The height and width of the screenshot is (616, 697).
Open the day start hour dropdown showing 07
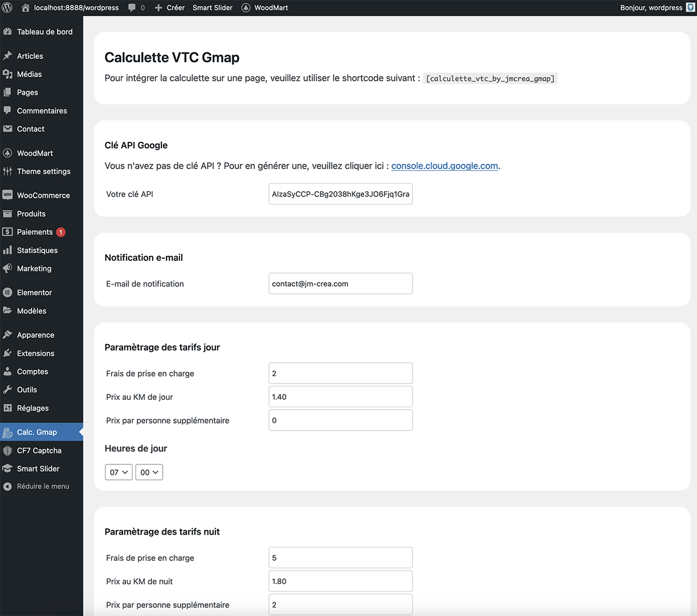[118, 472]
